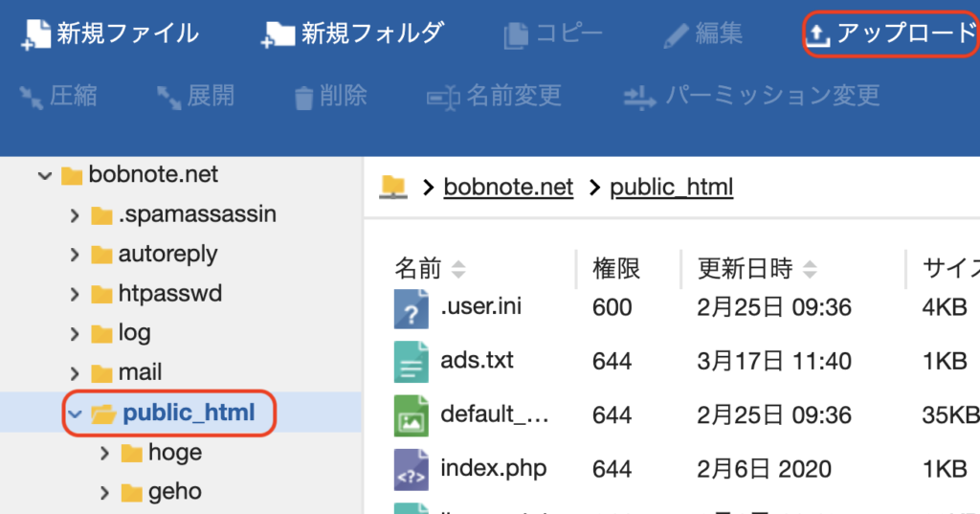Viewport: 980px width, 514px height.
Task: Select mail in the folder tree
Action: [x=140, y=372]
